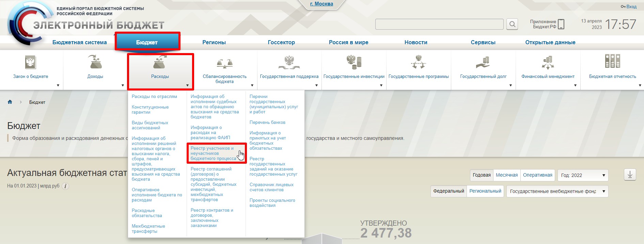644x244 pixels.
Task: Open the Россия в мире menu
Action: point(348,42)
